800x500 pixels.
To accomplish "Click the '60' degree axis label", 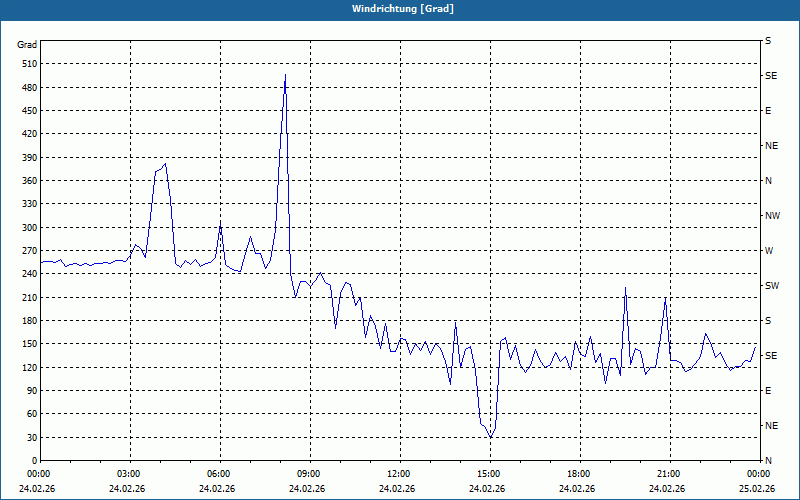I will (32, 414).
